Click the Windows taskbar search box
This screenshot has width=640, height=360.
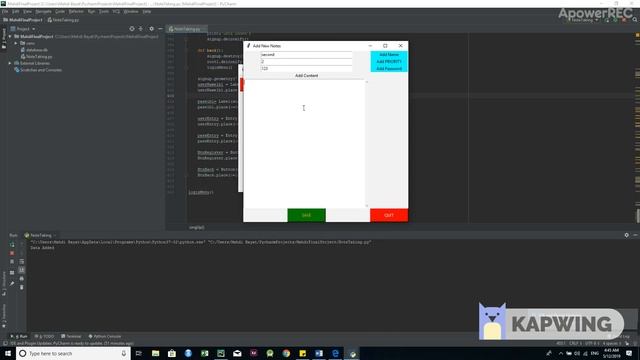73,353
